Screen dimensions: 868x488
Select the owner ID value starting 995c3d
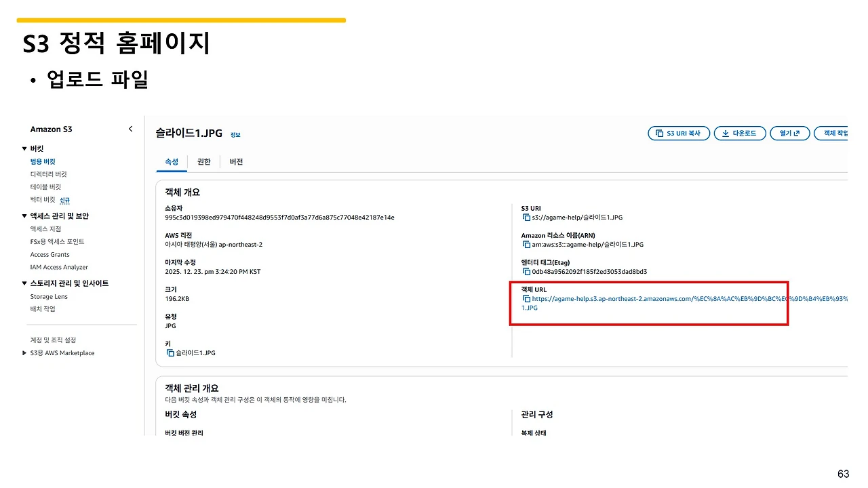pyautogui.click(x=279, y=218)
